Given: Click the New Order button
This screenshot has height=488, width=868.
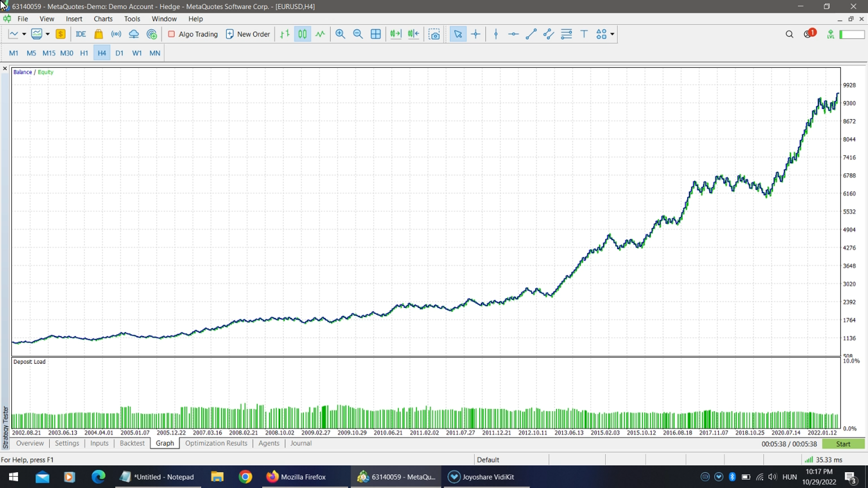Looking at the screenshot, I should [248, 34].
